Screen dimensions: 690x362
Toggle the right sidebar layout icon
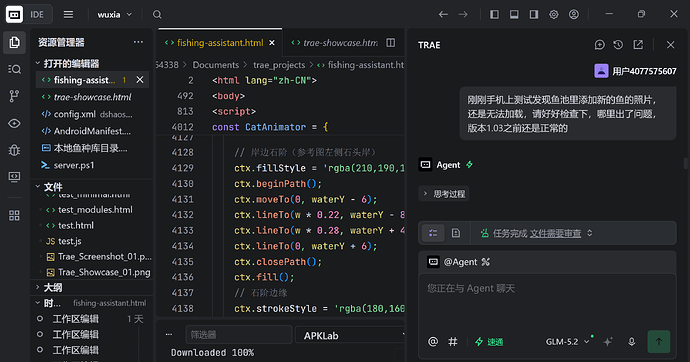coord(534,15)
